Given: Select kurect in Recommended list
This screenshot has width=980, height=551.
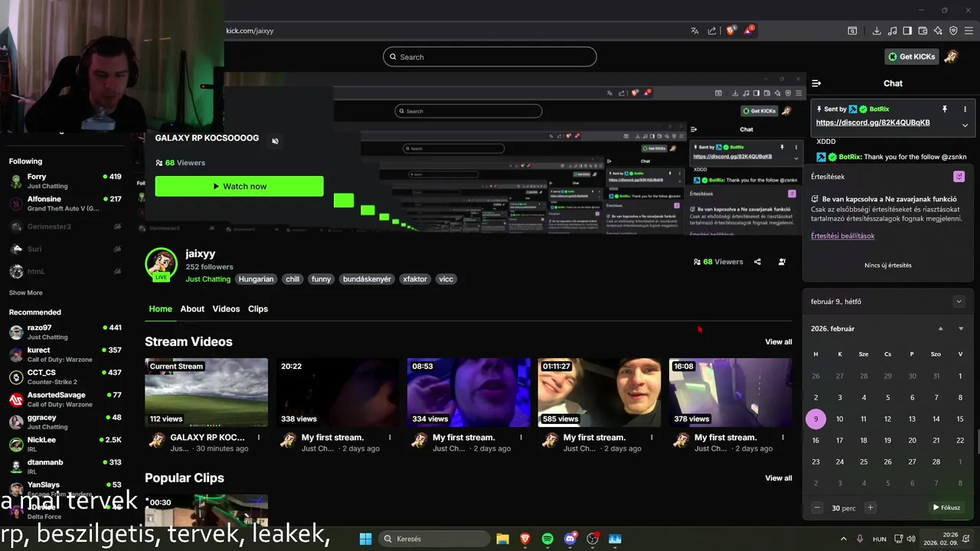Looking at the screenshot, I should [x=65, y=354].
